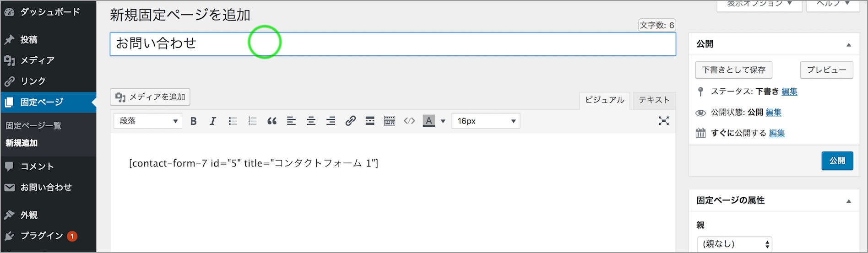Image resolution: width=868 pixels, height=253 pixels.
Task: Collapse the 公開 panel
Action: coord(849,45)
